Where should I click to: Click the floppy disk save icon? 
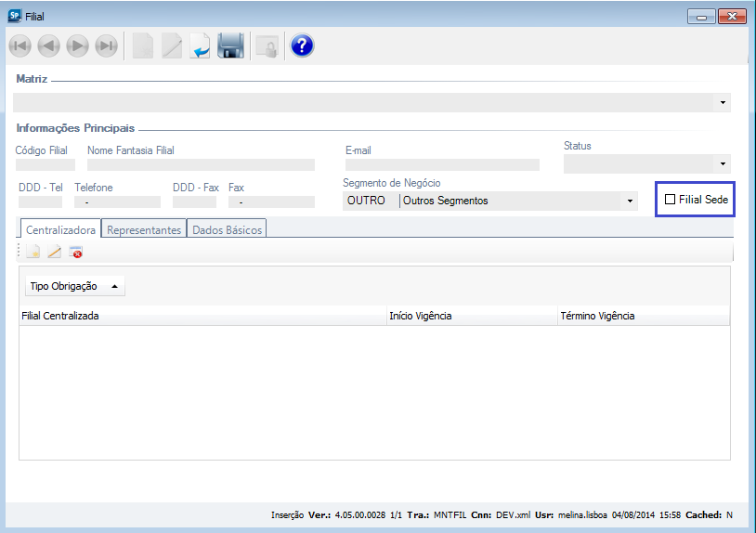pos(230,45)
